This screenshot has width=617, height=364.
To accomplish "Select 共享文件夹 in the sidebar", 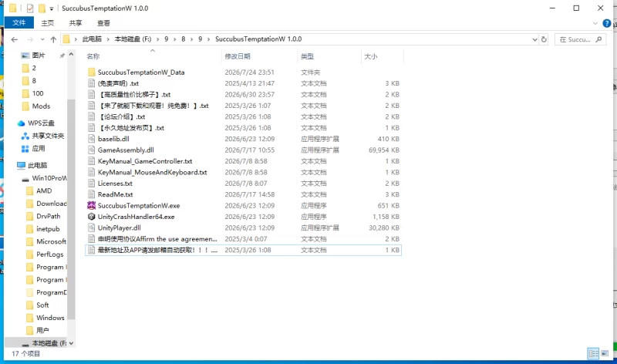I will coord(48,136).
